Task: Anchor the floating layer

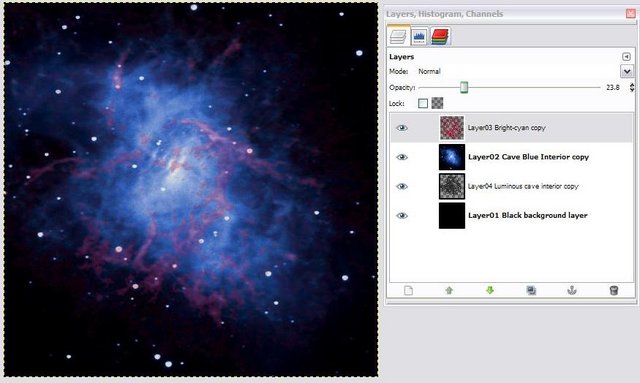Action: [572, 290]
